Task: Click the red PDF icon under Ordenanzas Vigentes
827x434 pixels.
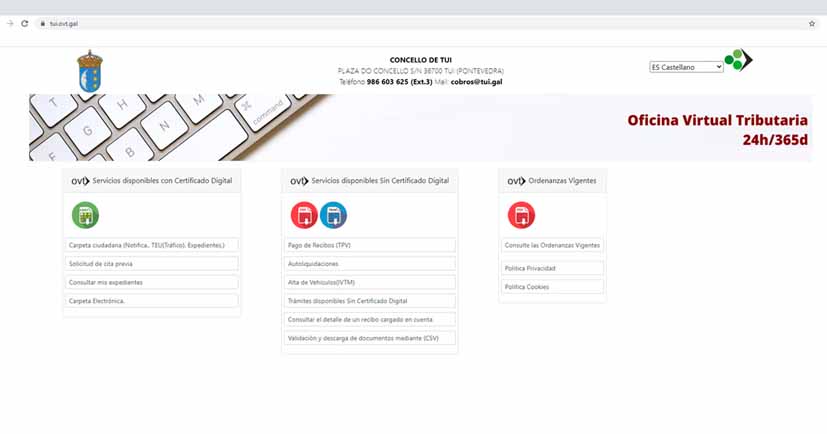Action: click(x=521, y=215)
